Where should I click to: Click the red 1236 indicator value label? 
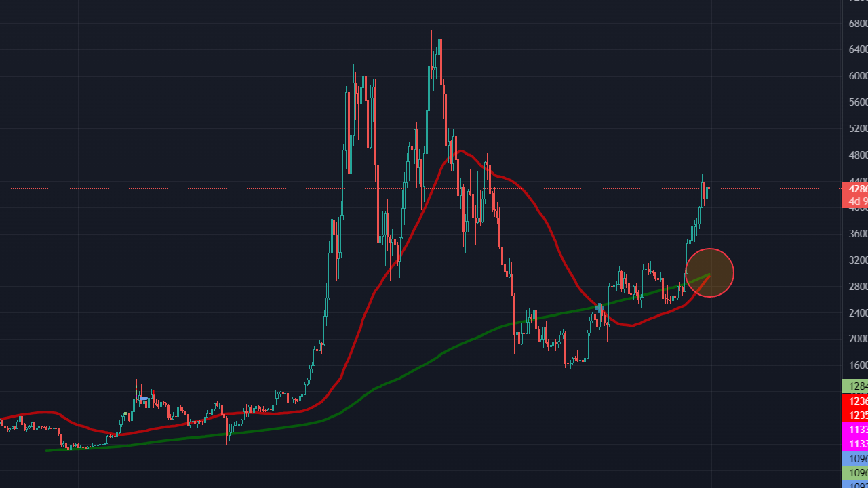click(855, 401)
